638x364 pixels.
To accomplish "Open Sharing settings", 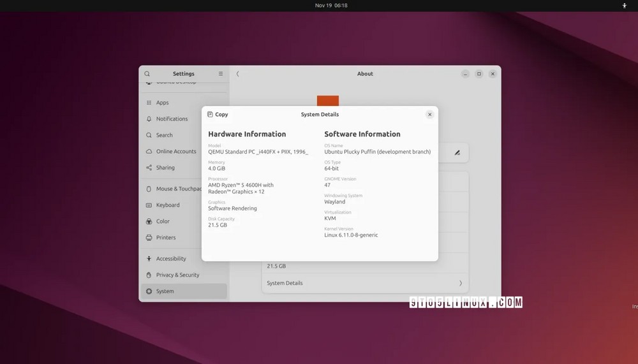I will 184,168.
